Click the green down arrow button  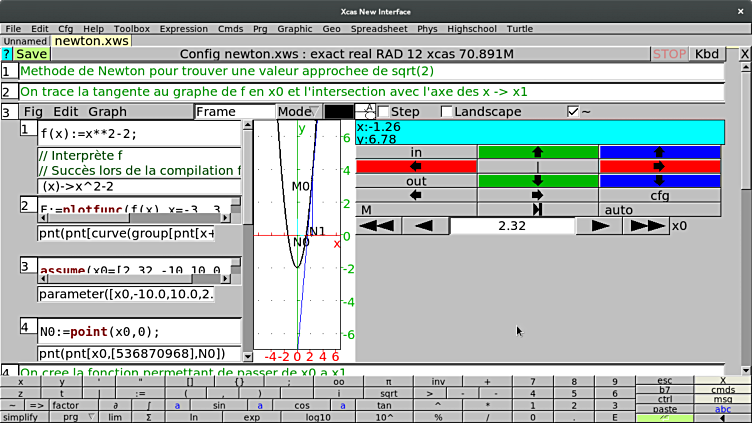pyautogui.click(x=538, y=181)
